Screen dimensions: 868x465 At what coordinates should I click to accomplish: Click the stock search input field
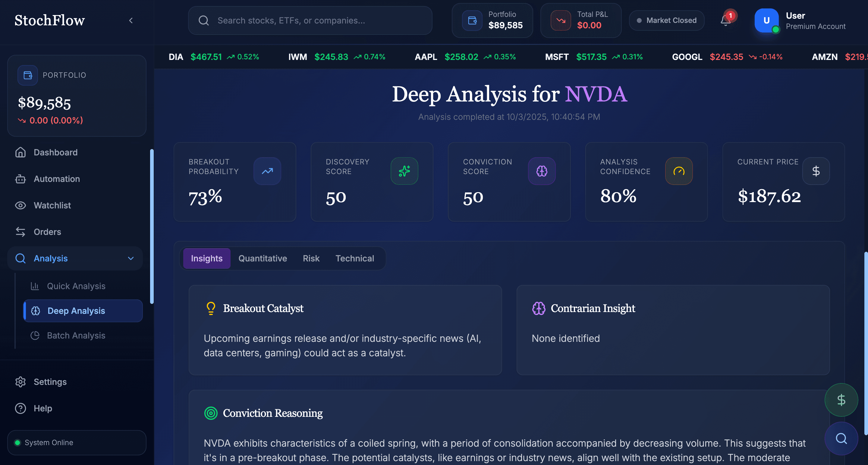310,20
